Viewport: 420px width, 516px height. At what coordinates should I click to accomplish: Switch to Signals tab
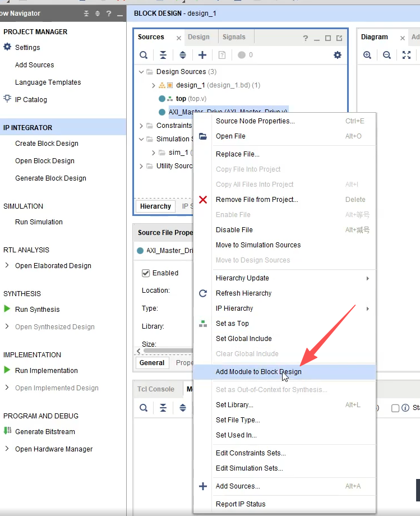[x=234, y=37]
